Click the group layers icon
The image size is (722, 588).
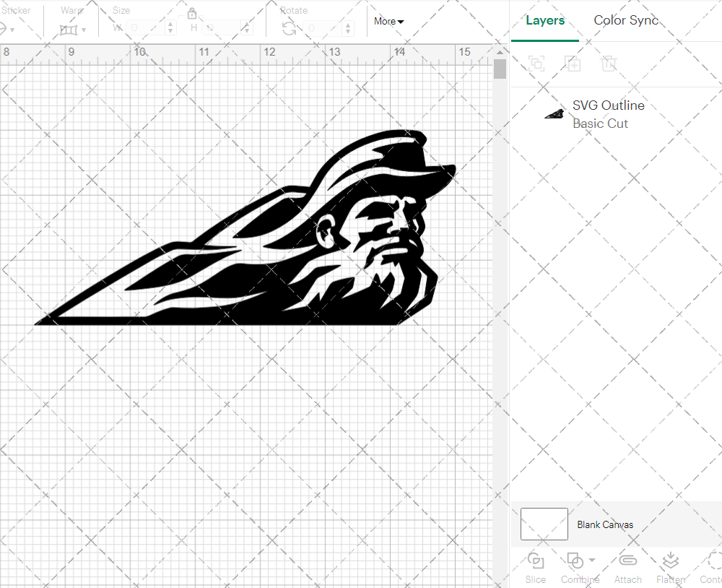536,64
